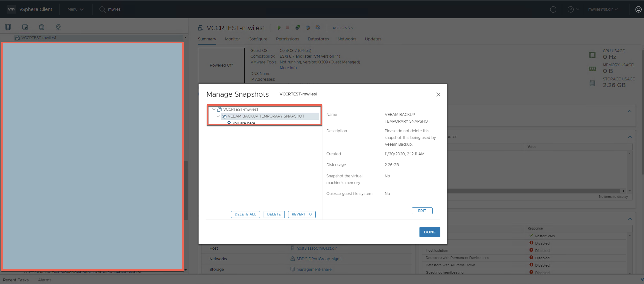Click the green Power On icon
The width and height of the screenshot is (644, 284).
click(x=279, y=28)
